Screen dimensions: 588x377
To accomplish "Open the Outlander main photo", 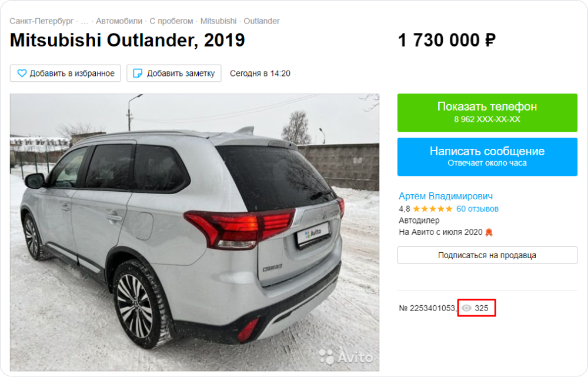I will [195, 232].
